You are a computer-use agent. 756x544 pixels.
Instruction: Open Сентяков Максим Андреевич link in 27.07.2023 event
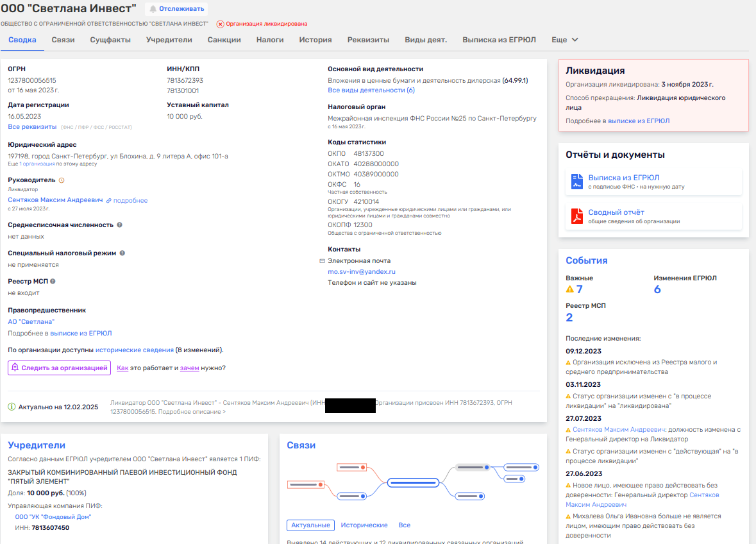click(x=619, y=430)
